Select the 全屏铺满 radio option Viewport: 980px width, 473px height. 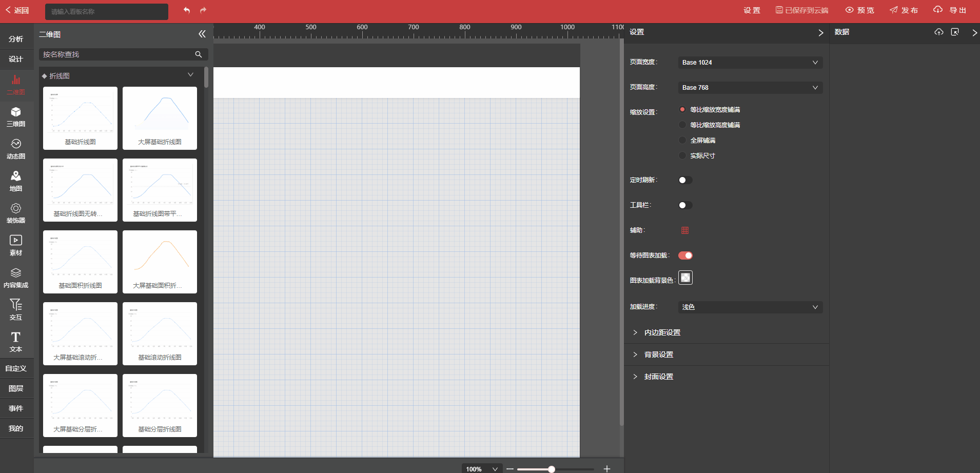coord(682,140)
